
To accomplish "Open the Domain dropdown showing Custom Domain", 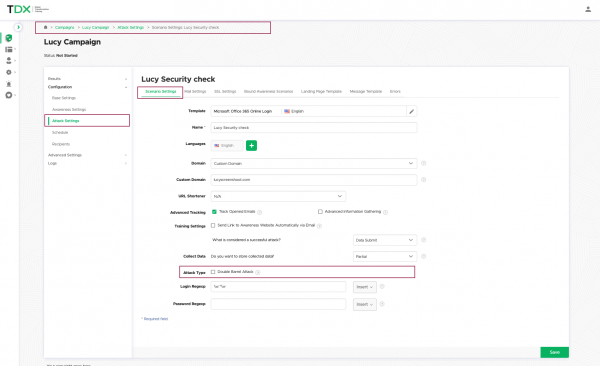I will 314,163.
